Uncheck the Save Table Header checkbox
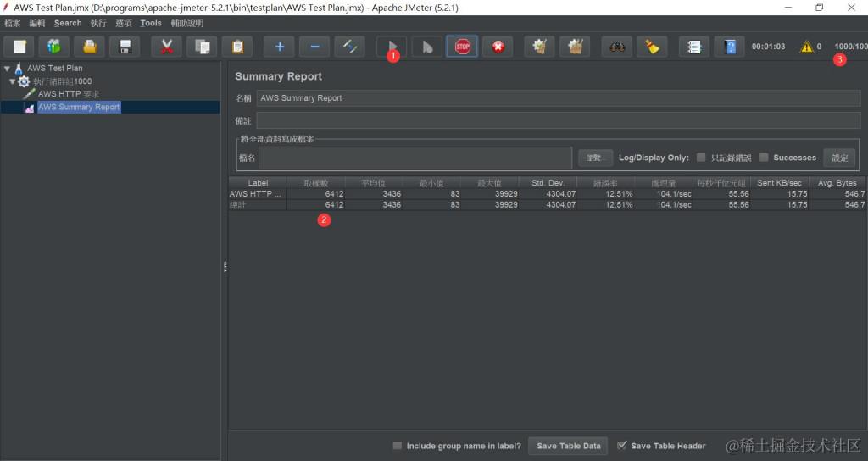This screenshot has width=868, height=461. click(x=621, y=446)
